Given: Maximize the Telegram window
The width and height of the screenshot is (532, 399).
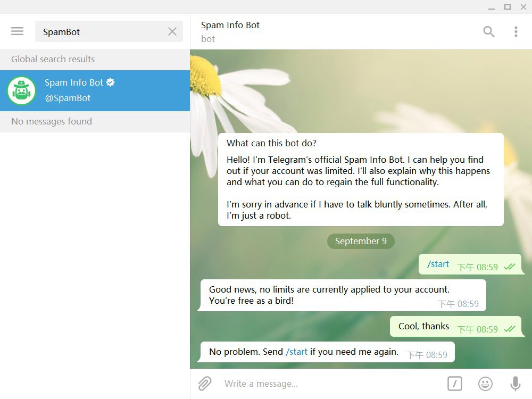Looking at the screenshot, I should [508, 7].
